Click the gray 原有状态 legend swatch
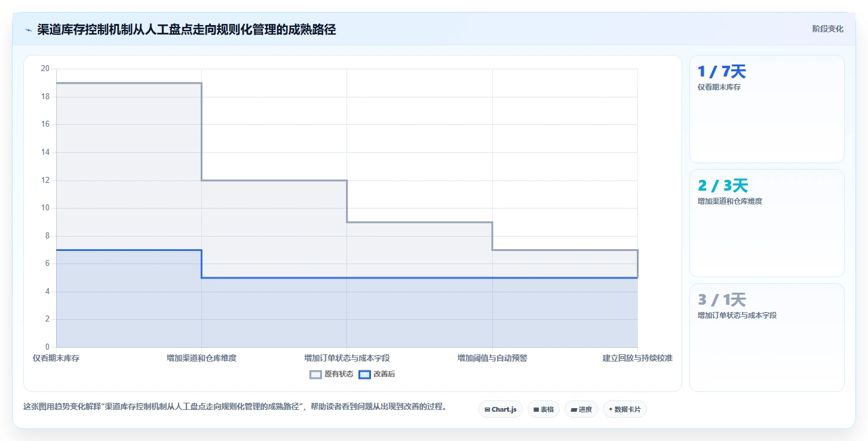Viewport: 868px width, 441px height. (x=316, y=374)
